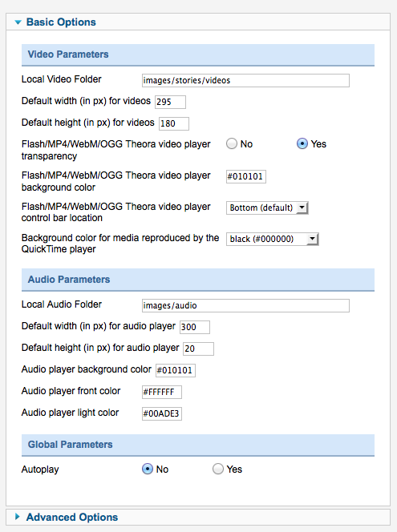397x532 pixels.
Task: Select Yes for video player transparency
Action: click(302, 144)
